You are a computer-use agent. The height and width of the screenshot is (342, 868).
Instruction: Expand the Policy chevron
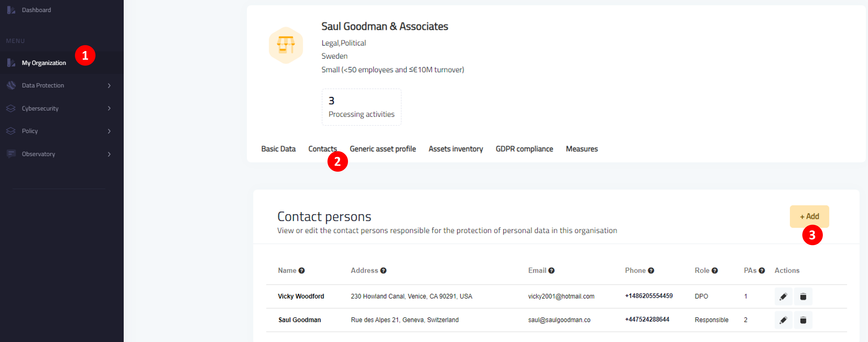(109, 131)
